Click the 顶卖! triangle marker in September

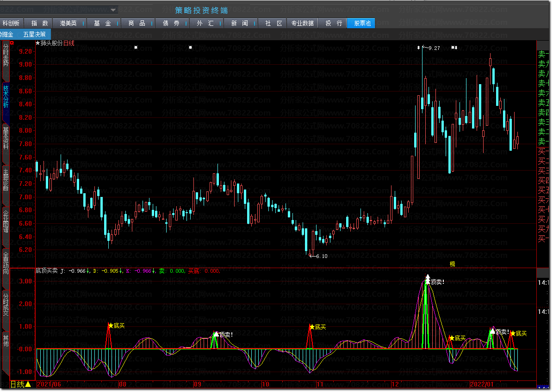(216, 334)
